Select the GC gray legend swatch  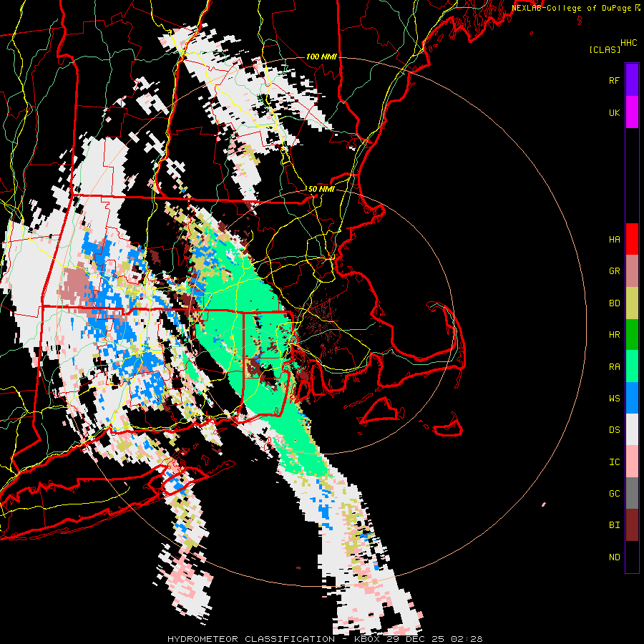(x=632, y=493)
